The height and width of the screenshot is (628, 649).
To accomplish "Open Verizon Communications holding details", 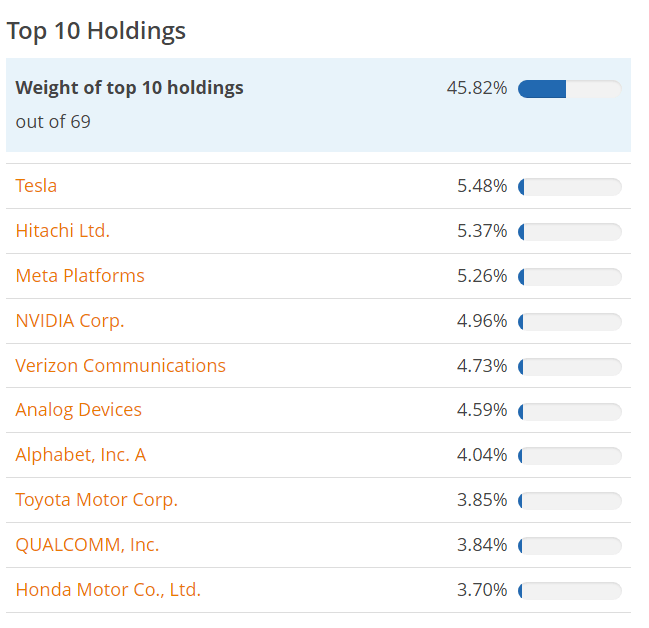I will (121, 366).
